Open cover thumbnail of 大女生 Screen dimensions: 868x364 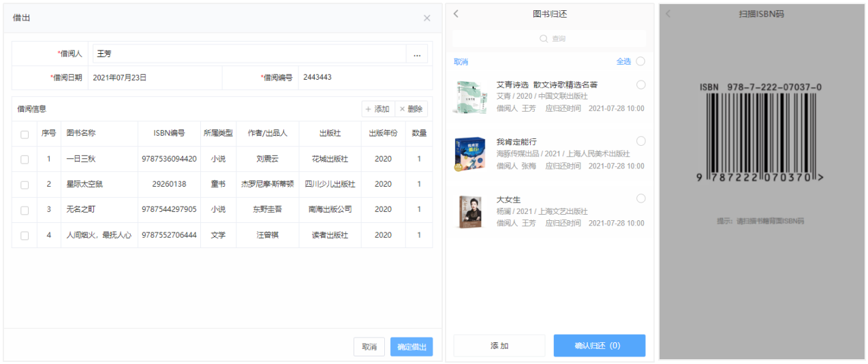click(x=471, y=211)
